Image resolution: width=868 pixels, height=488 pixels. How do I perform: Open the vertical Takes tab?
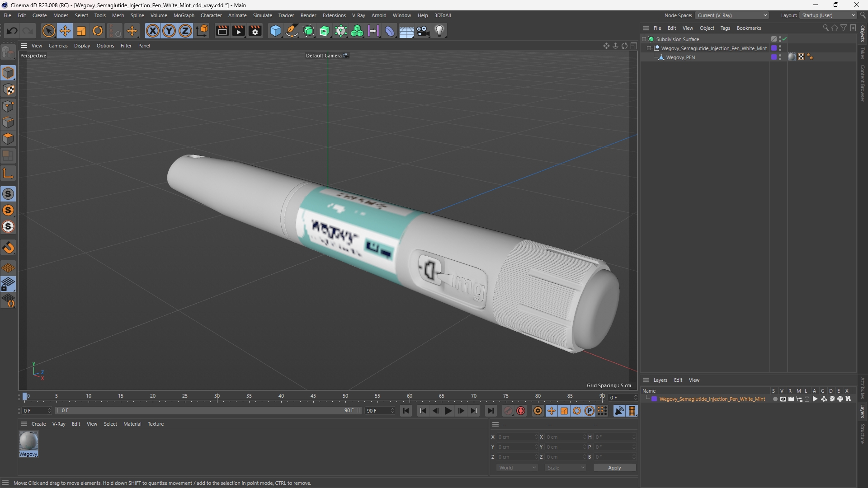[863, 53]
